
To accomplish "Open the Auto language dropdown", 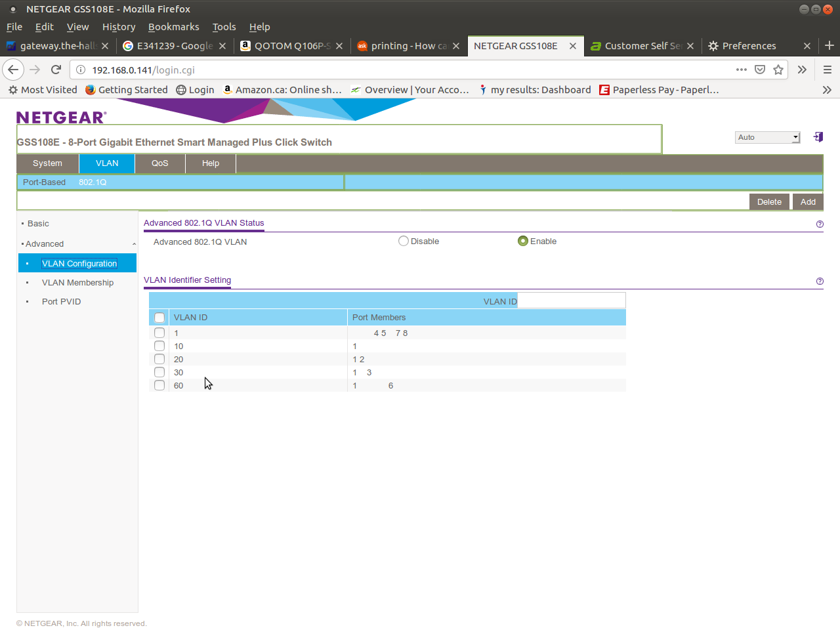I will point(768,137).
